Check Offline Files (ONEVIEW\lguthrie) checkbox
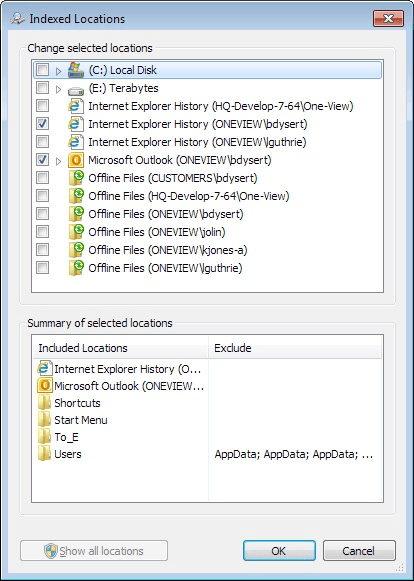The width and height of the screenshot is (414, 581). coord(42,268)
